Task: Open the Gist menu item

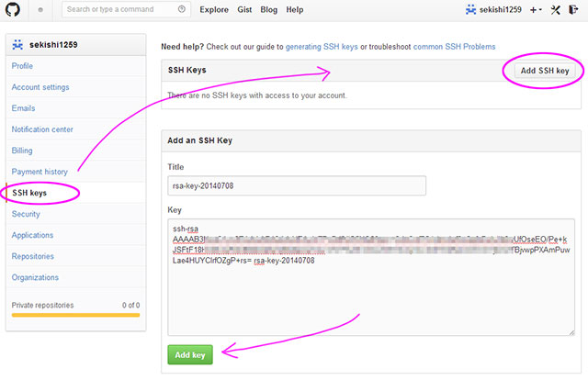Action: [244, 10]
